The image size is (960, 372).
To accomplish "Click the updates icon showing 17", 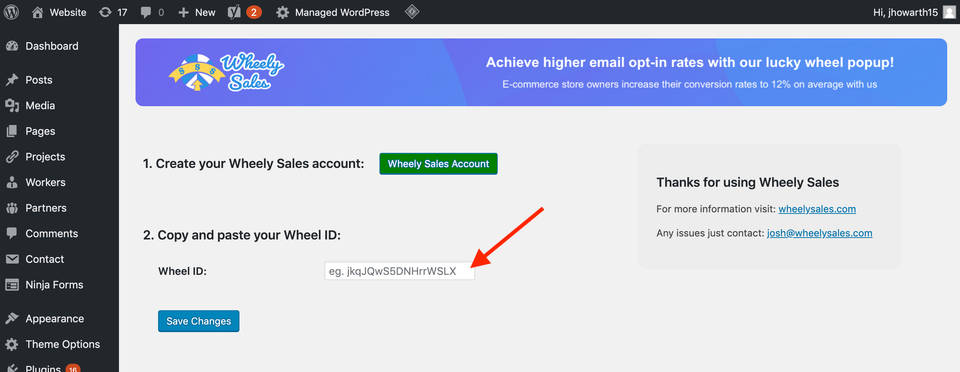I will tap(105, 12).
